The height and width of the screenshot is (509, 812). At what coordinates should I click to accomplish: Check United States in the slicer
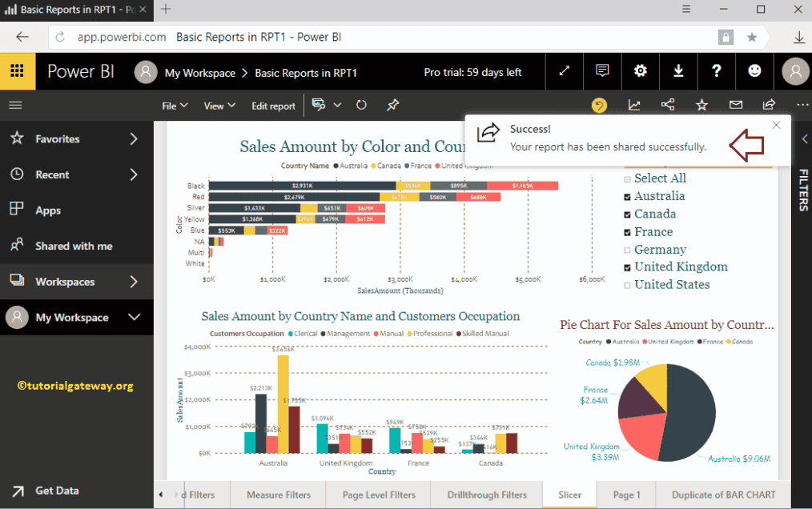tap(627, 285)
